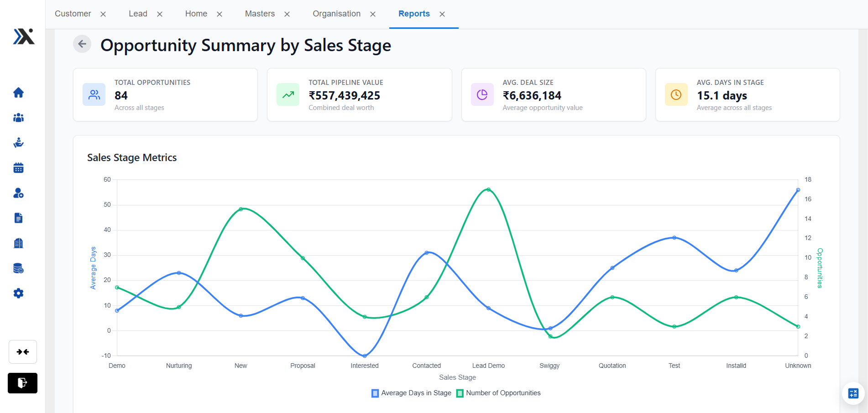This screenshot has height=413, width=868.
Task: Click the Total Pipeline Value trend icon
Action: point(288,94)
